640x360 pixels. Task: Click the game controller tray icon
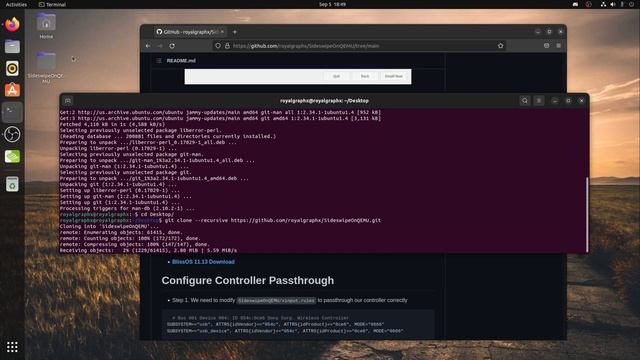pos(576,4)
